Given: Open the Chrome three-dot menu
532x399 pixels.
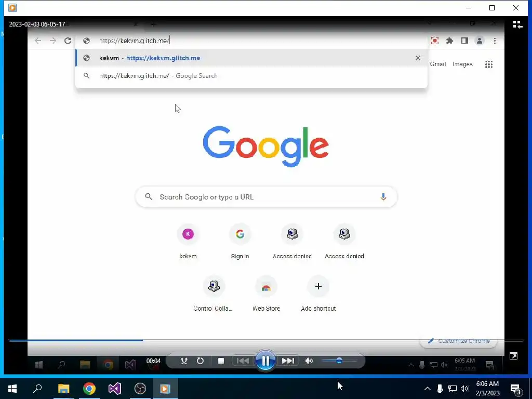Looking at the screenshot, I should [495, 41].
